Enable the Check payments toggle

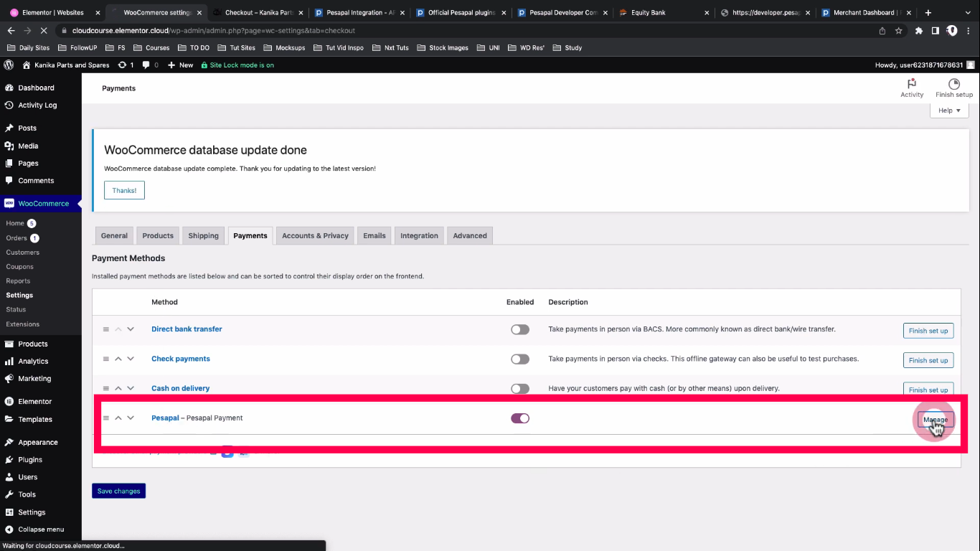519,359
